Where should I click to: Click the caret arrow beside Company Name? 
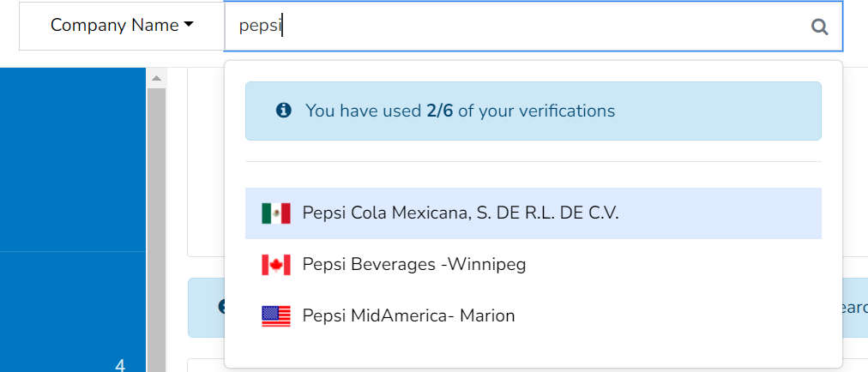(188, 26)
